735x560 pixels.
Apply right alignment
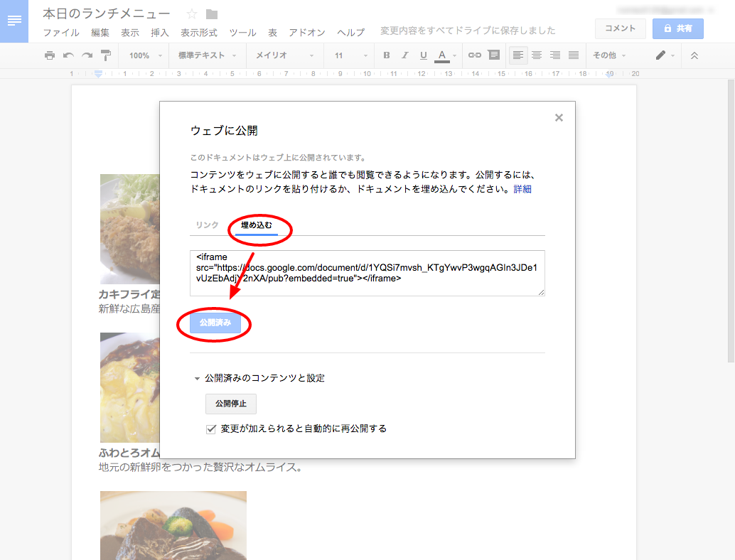[555, 55]
